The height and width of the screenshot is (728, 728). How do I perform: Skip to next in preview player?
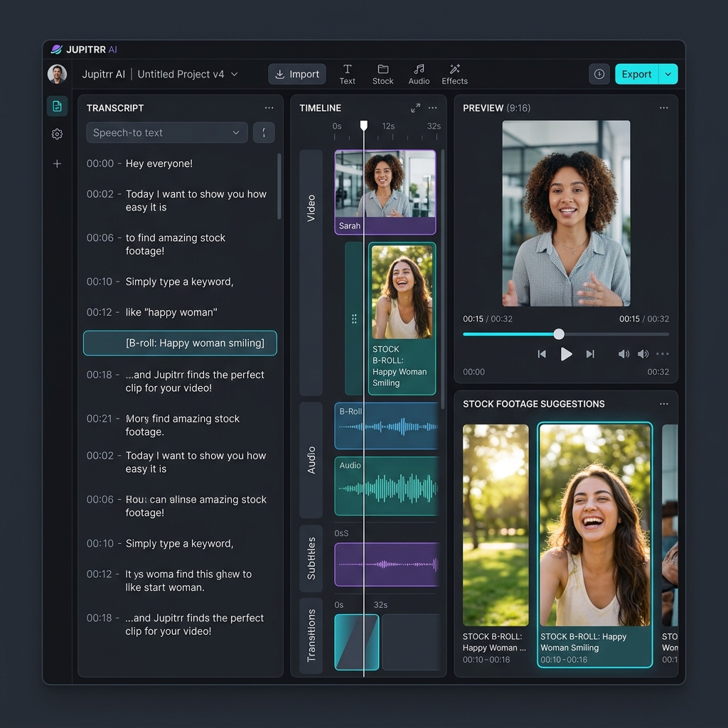pyautogui.click(x=590, y=354)
